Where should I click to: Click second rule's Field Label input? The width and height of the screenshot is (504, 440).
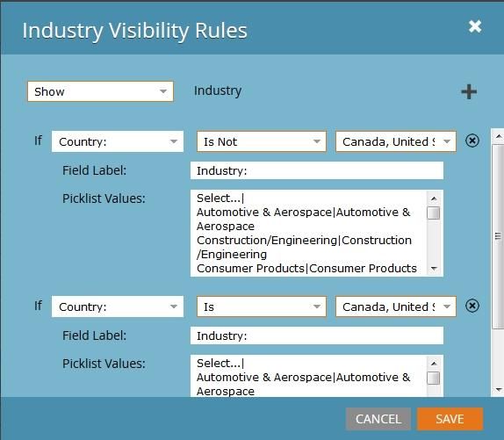point(317,335)
